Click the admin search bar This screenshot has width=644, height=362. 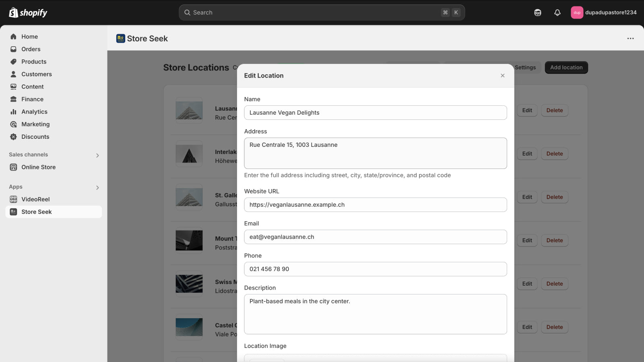322,12
